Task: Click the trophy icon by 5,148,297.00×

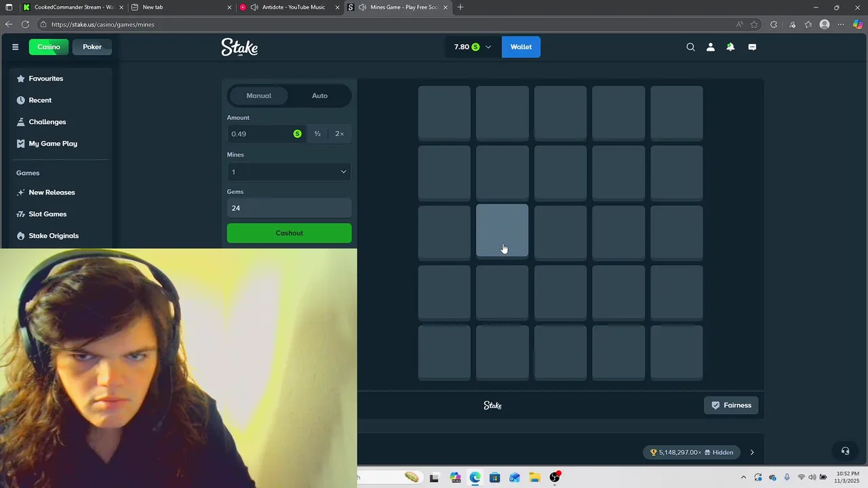Action: click(x=654, y=452)
